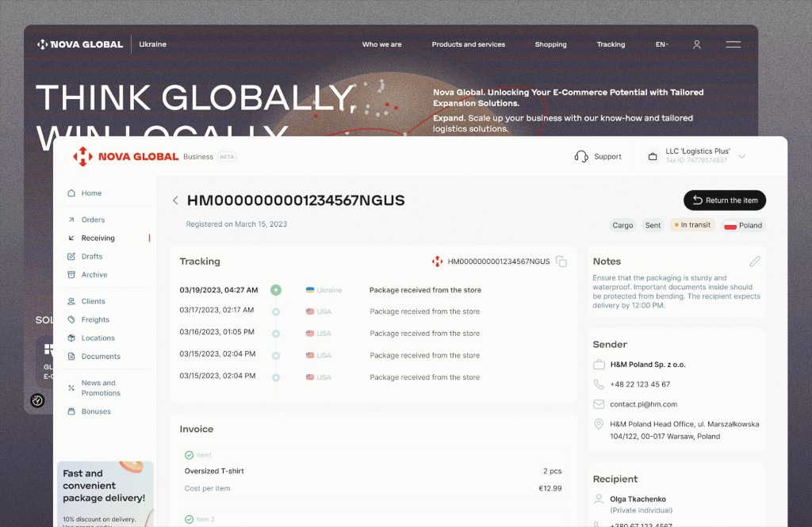This screenshot has width=812, height=527.
Task: Click the Archive box icon
Action: tap(71, 275)
